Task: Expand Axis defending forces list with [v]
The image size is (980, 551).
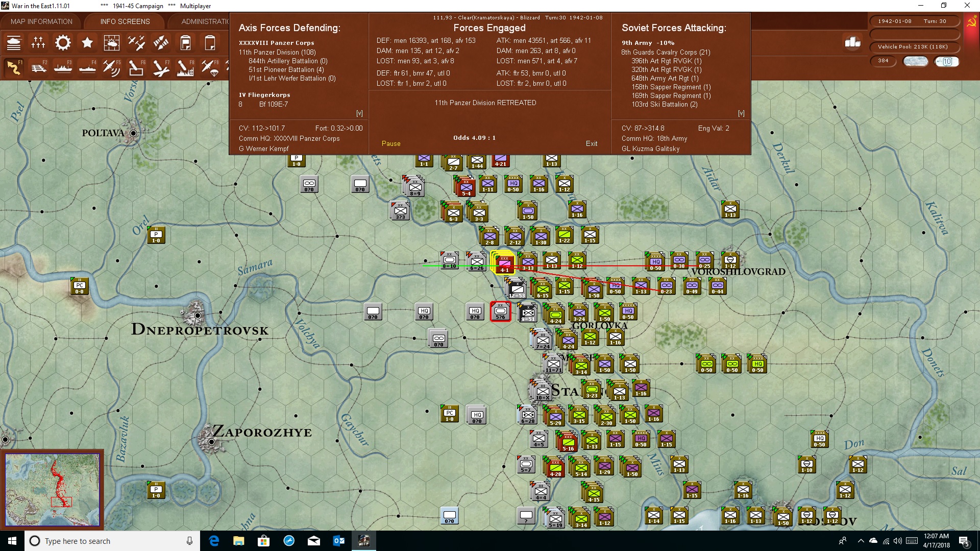Action: pyautogui.click(x=359, y=113)
